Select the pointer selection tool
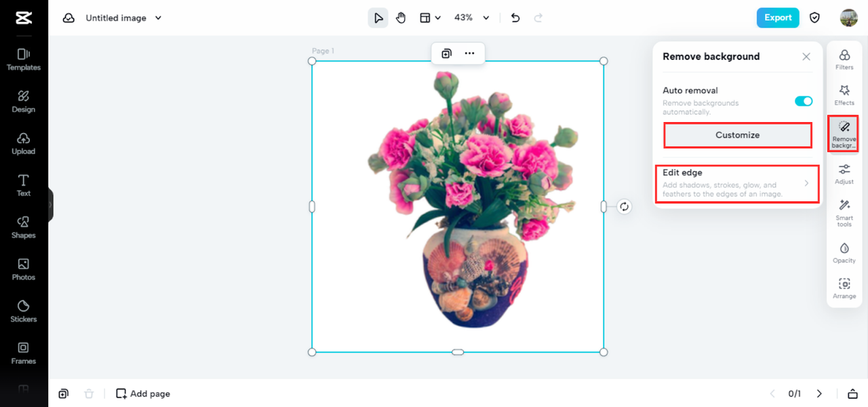 [378, 18]
